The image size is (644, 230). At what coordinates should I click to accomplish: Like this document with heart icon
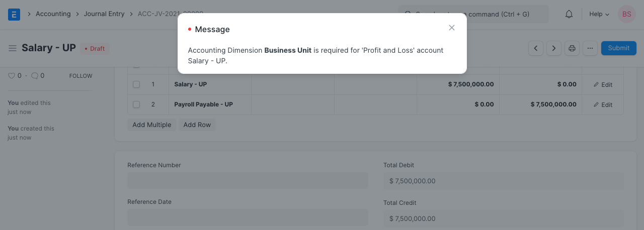12,76
